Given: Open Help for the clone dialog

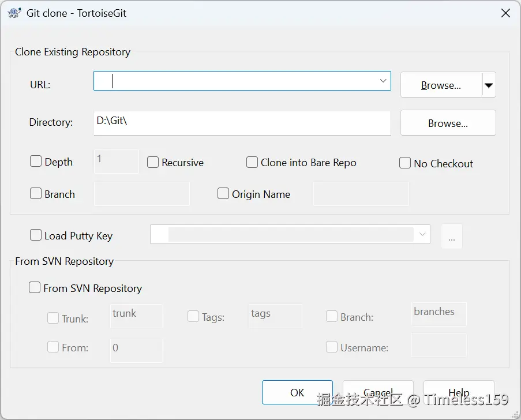Looking at the screenshot, I should point(459,392).
